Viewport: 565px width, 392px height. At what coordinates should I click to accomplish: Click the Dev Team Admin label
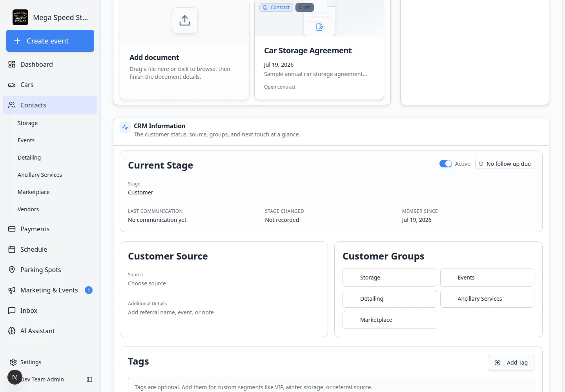(42, 379)
